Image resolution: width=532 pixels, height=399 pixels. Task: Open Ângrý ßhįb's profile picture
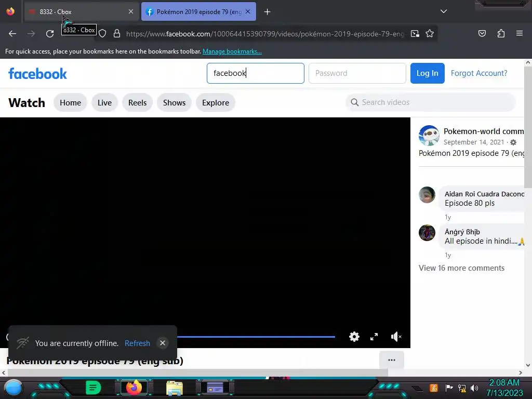(x=427, y=233)
